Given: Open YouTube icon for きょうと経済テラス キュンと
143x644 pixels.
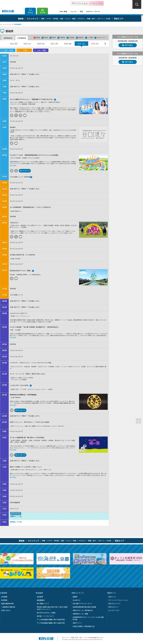Looking at the screenshot, I should pyautogui.click(x=25, y=116).
